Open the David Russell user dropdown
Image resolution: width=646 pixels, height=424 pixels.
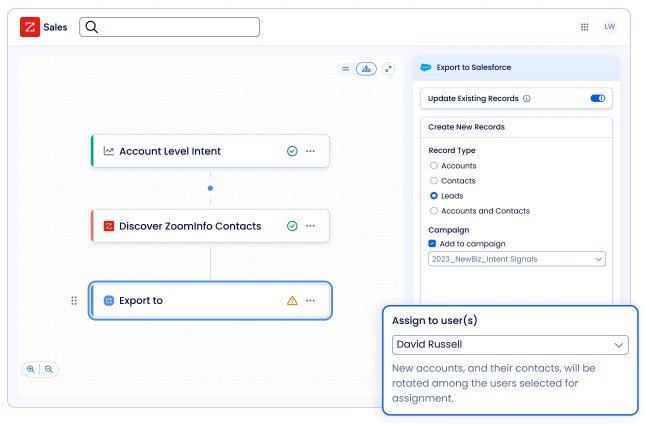click(x=510, y=345)
